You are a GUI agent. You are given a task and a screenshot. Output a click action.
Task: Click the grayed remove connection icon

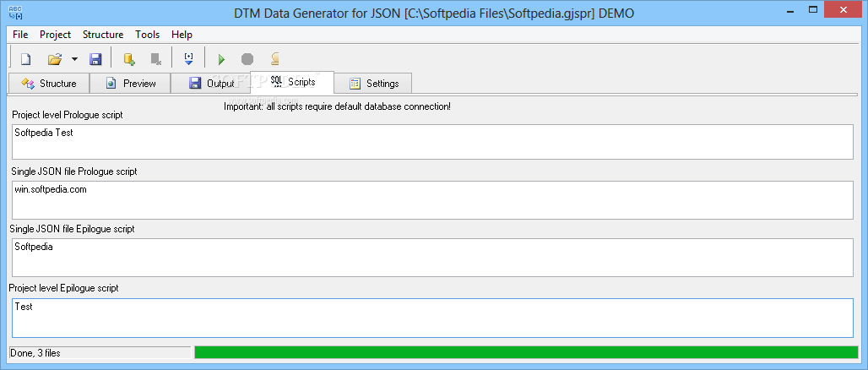[156, 59]
